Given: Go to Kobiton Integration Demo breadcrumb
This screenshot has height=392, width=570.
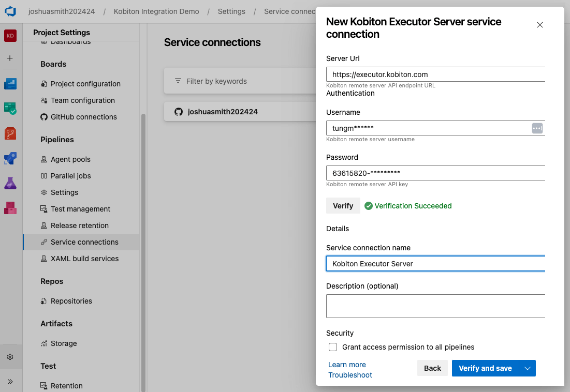Looking at the screenshot, I should [x=156, y=11].
